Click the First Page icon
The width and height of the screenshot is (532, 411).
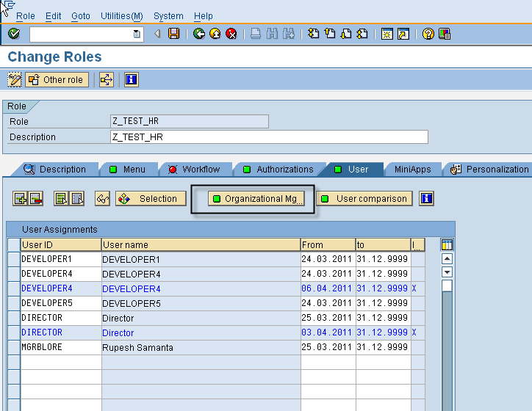click(x=314, y=34)
